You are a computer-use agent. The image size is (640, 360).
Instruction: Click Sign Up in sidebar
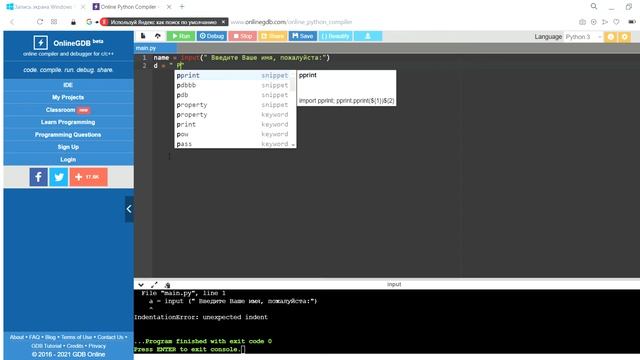click(x=68, y=147)
